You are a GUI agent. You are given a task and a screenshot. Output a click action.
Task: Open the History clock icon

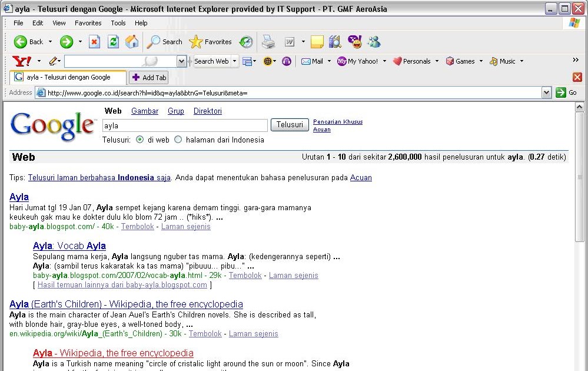246,42
